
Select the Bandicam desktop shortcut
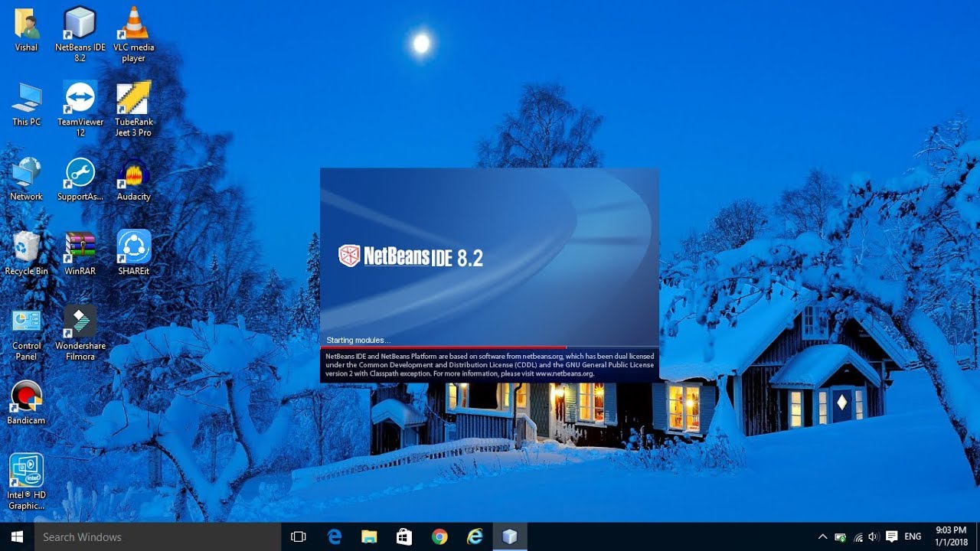pyautogui.click(x=26, y=403)
